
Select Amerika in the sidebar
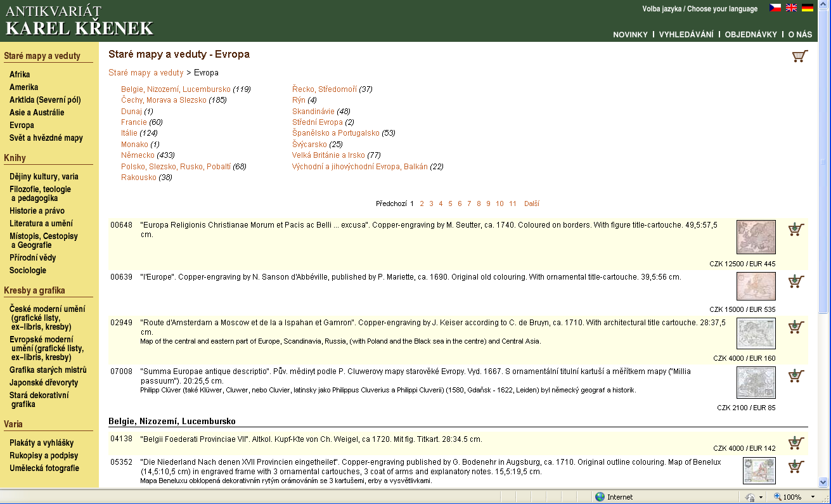pyautogui.click(x=24, y=87)
